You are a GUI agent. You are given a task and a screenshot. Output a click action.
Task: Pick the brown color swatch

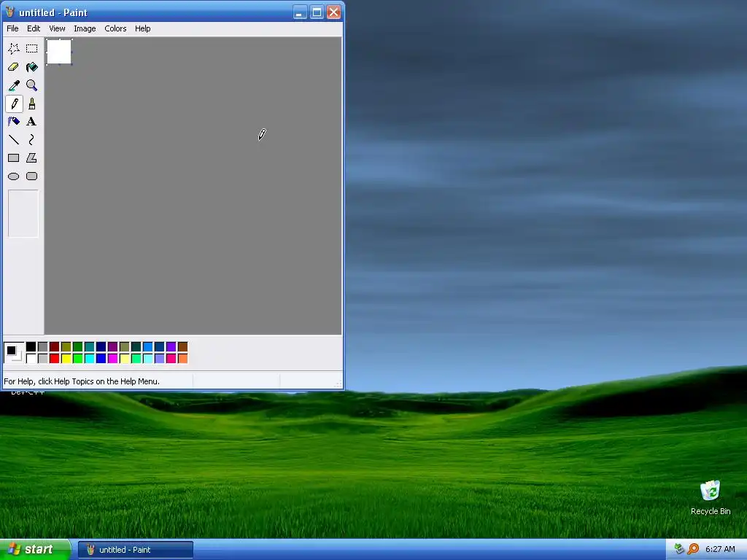[x=182, y=346]
